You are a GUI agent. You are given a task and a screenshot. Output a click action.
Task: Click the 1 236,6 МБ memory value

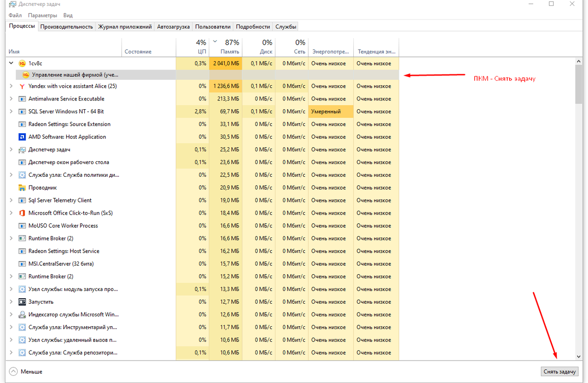(x=225, y=86)
